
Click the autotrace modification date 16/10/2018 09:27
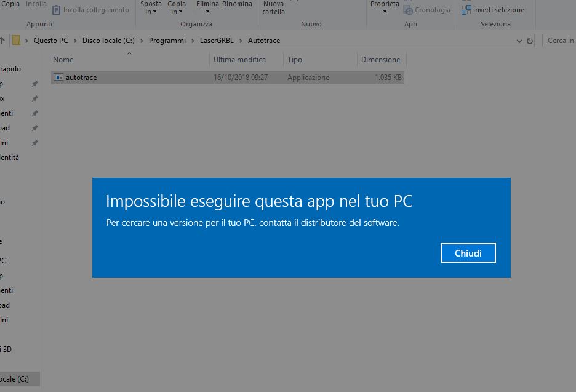point(241,78)
